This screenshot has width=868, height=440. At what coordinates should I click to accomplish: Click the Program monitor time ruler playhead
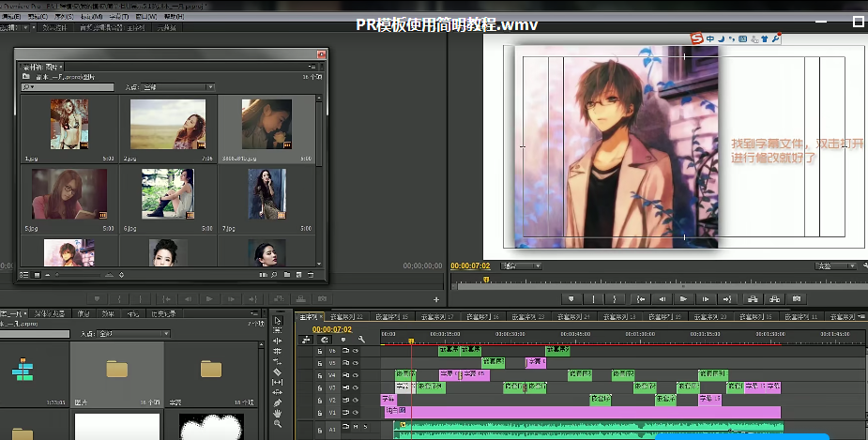point(486,280)
